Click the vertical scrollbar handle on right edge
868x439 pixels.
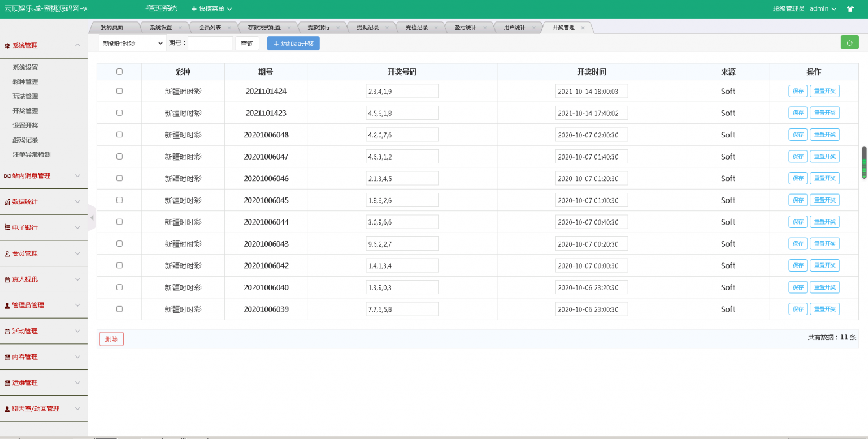(x=864, y=163)
